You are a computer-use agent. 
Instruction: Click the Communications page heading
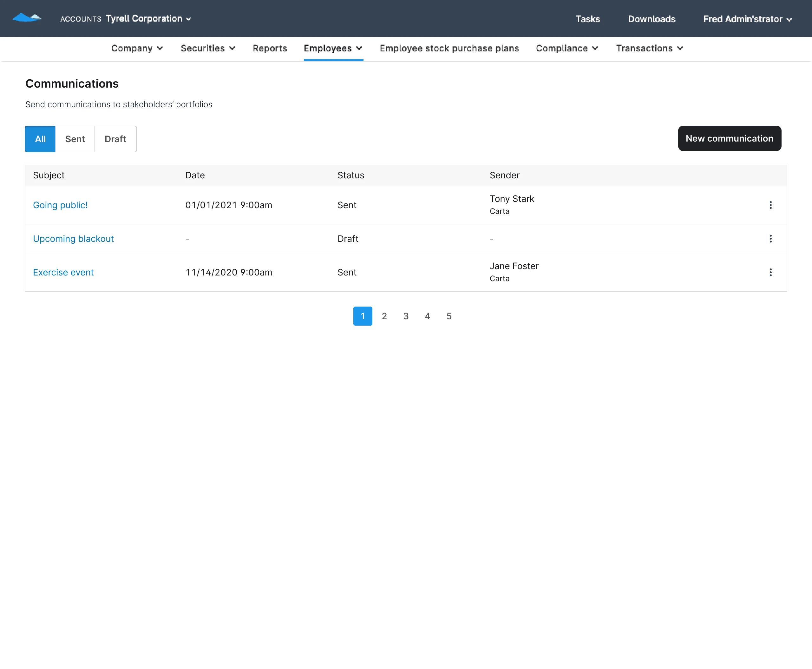(x=72, y=84)
